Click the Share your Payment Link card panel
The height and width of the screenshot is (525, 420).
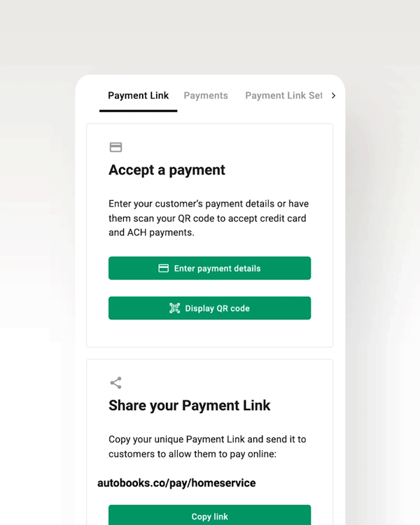pos(210,442)
